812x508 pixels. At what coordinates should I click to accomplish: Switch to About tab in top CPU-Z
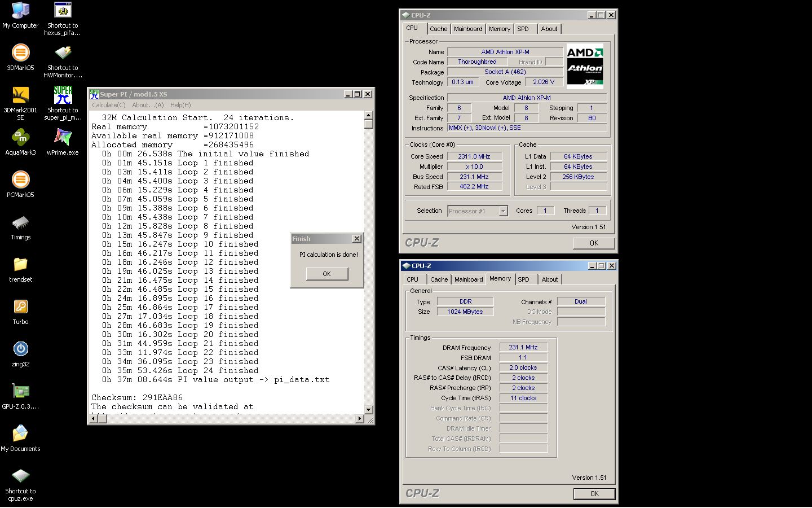(549, 29)
